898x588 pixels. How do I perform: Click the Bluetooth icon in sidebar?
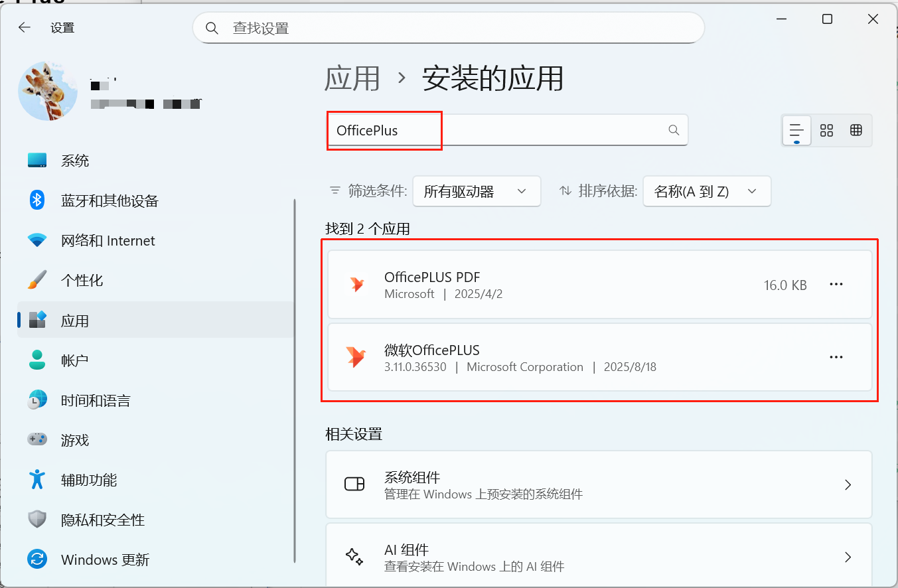tap(37, 200)
